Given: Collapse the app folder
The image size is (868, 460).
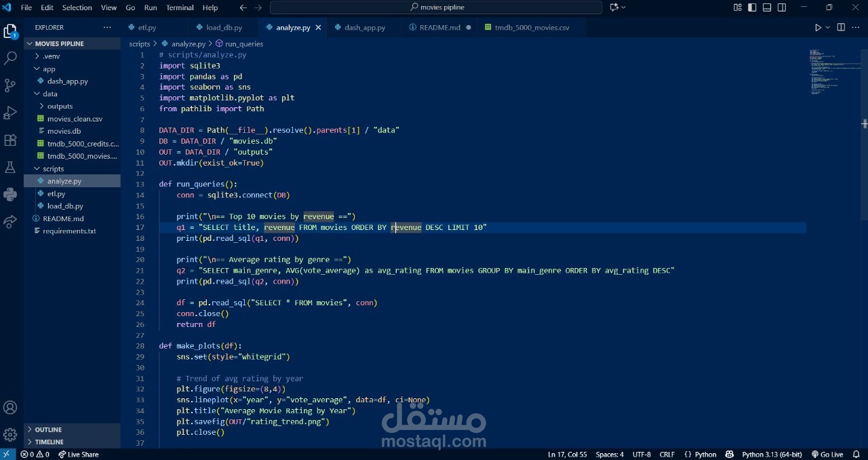Looking at the screenshot, I should 72,69.
